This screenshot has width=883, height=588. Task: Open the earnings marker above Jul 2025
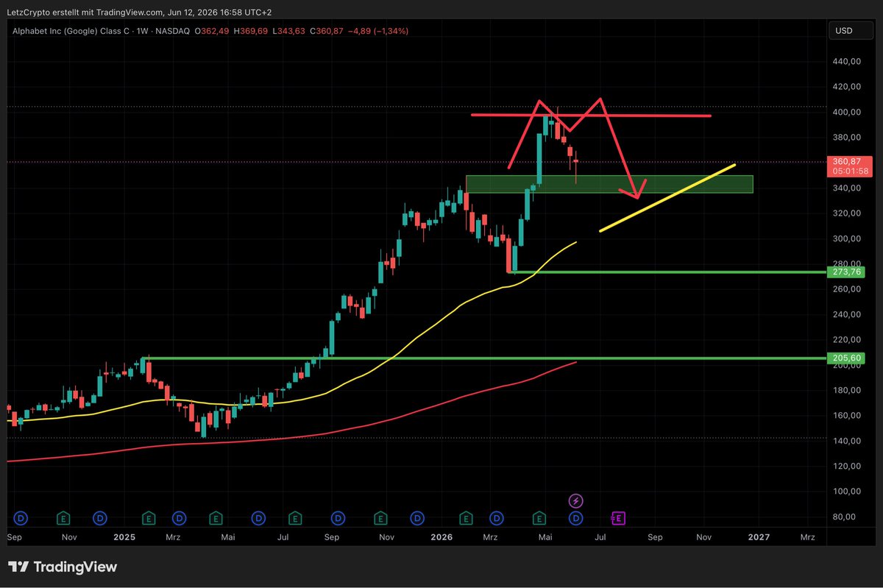(294, 518)
